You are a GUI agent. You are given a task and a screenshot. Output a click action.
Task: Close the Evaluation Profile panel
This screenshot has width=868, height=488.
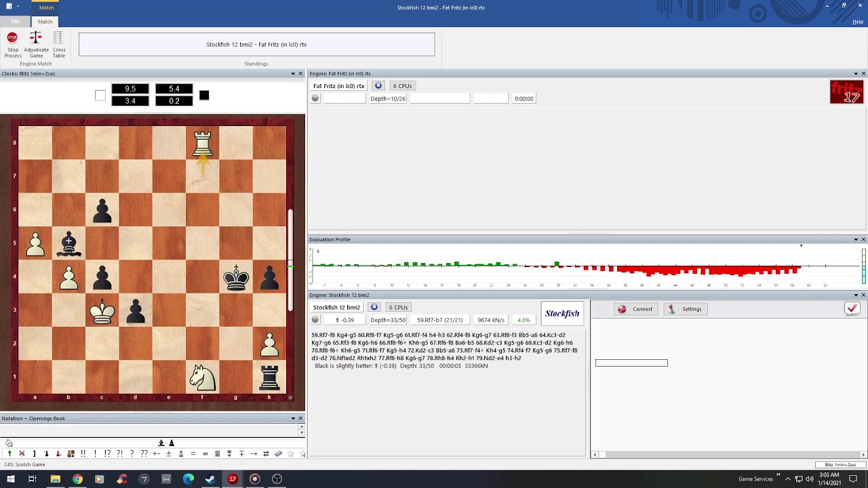tap(863, 239)
